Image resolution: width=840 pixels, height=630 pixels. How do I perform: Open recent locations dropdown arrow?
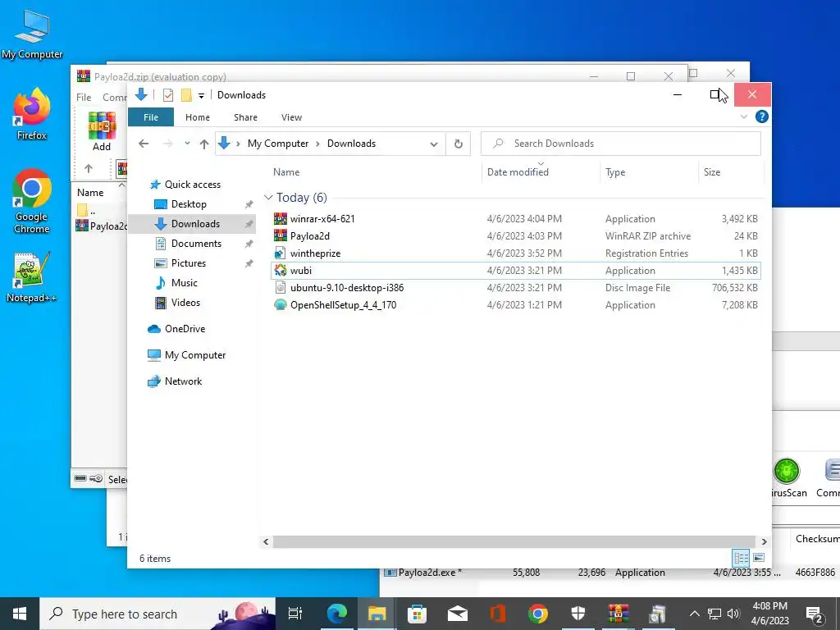pyautogui.click(x=187, y=144)
